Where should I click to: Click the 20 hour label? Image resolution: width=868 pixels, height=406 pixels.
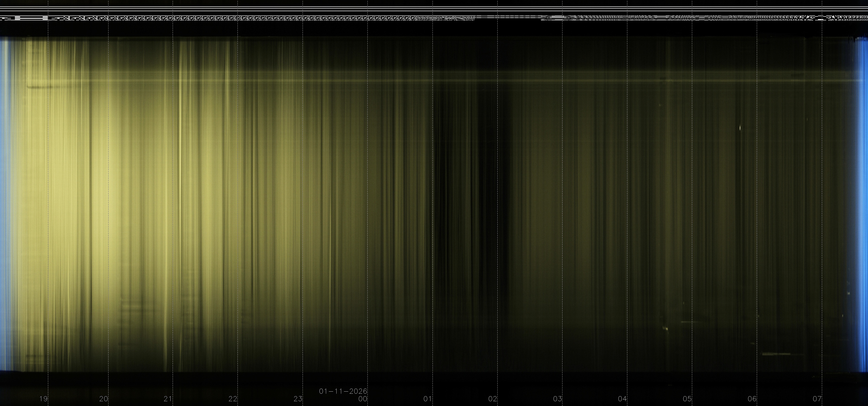(103, 399)
